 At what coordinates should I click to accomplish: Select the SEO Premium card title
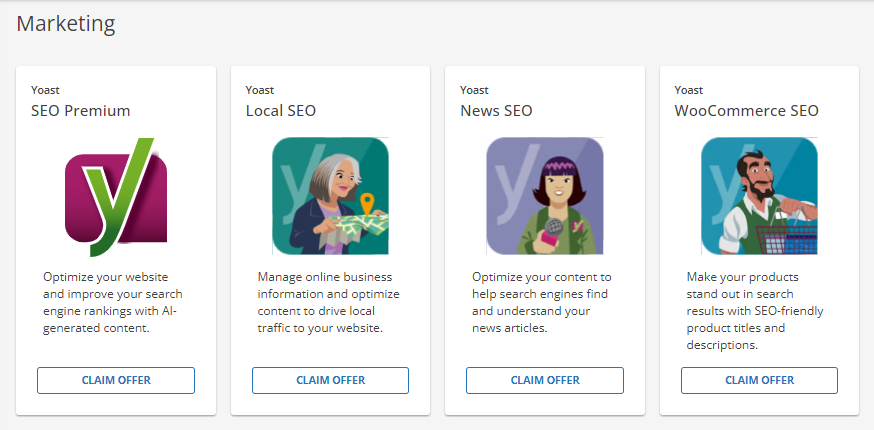coord(81,110)
